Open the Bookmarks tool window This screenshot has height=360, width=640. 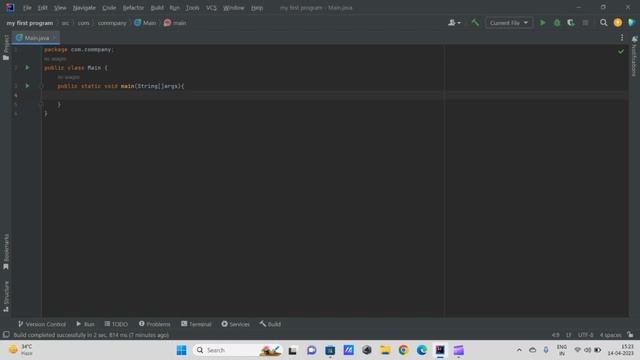(x=6, y=252)
